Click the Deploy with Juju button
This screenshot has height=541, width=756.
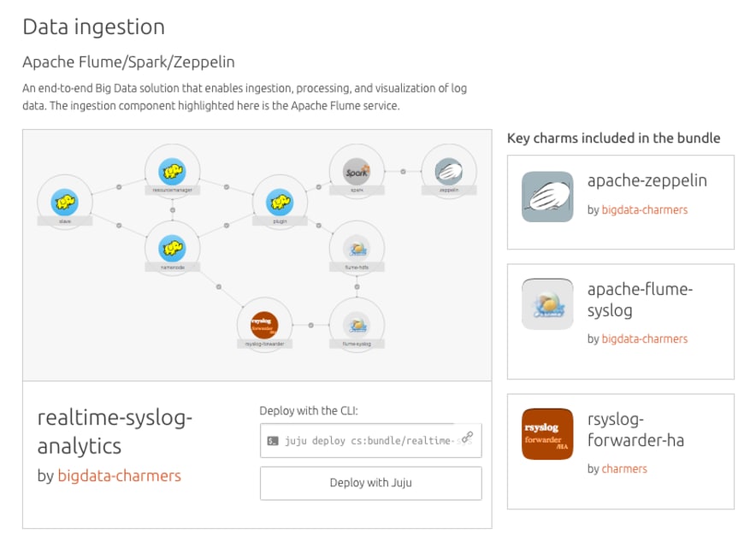370,483
